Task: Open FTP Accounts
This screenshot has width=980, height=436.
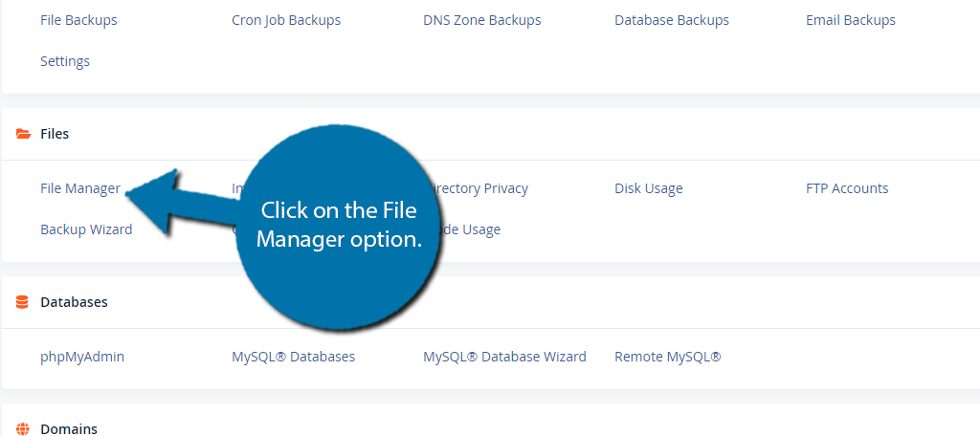Action: tap(847, 188)
